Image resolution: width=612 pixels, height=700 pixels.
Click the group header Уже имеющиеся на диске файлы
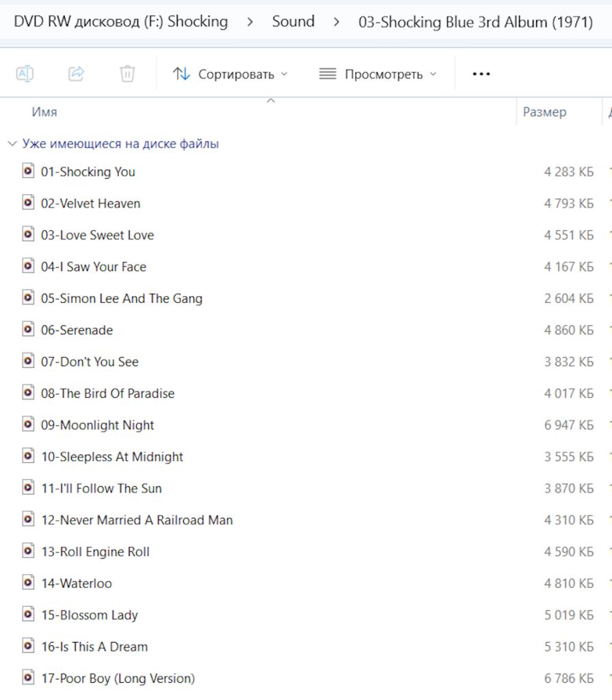[120, 144]
